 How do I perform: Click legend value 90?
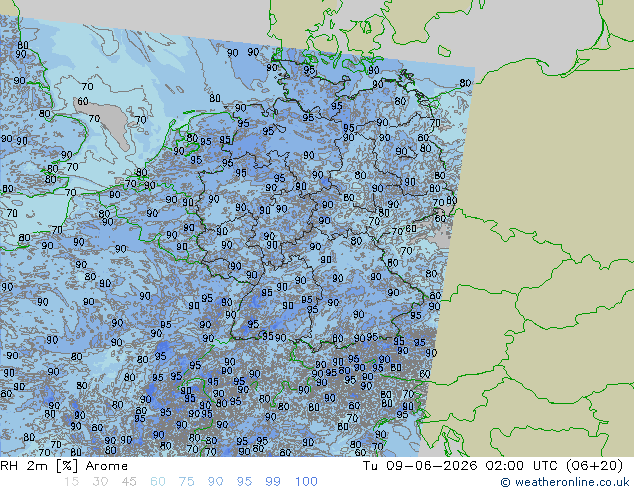215,482
